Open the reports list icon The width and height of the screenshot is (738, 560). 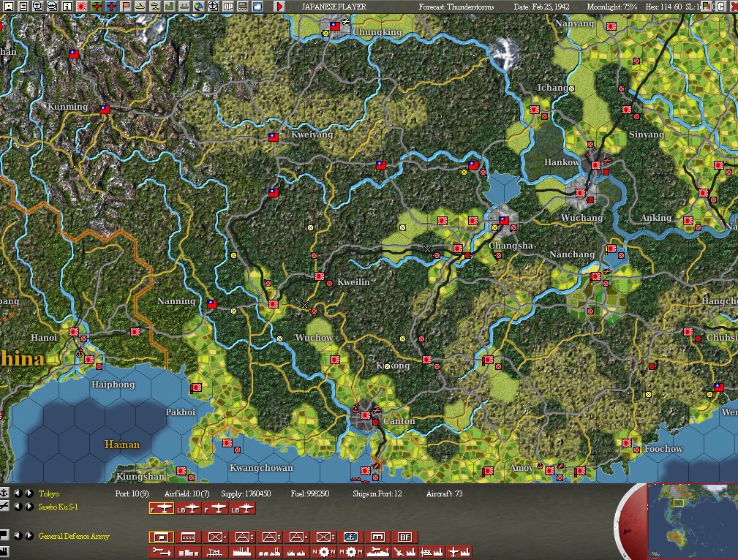23,6
